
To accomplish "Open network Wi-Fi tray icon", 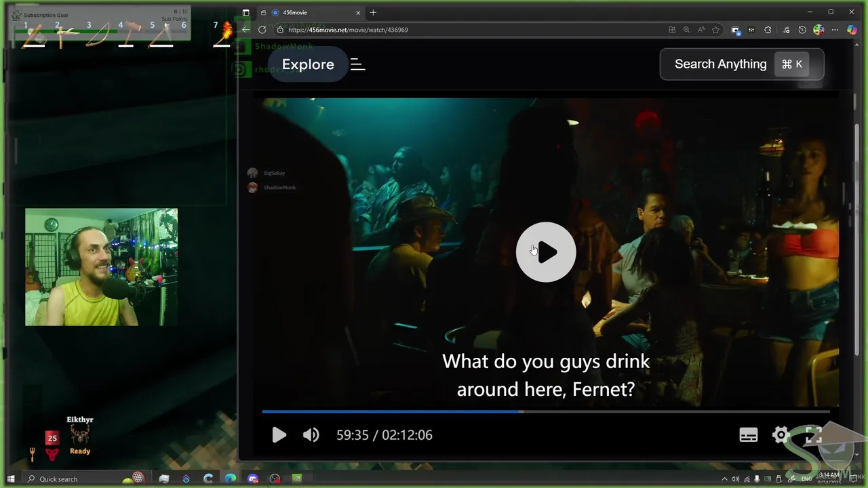I will tap(747, 479).
